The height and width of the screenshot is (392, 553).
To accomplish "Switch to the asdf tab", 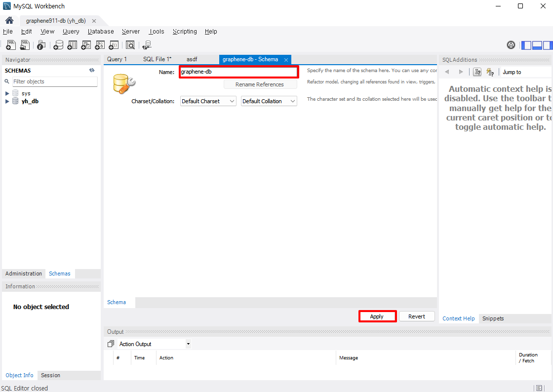I will pyautogui.click(x=192, y=59).
